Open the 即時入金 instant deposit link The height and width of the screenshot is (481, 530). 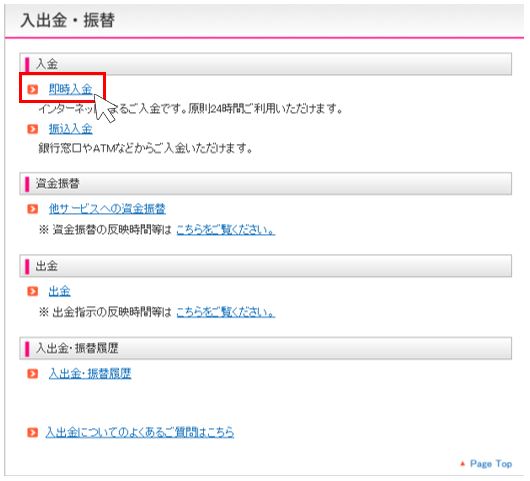(71, 89)
